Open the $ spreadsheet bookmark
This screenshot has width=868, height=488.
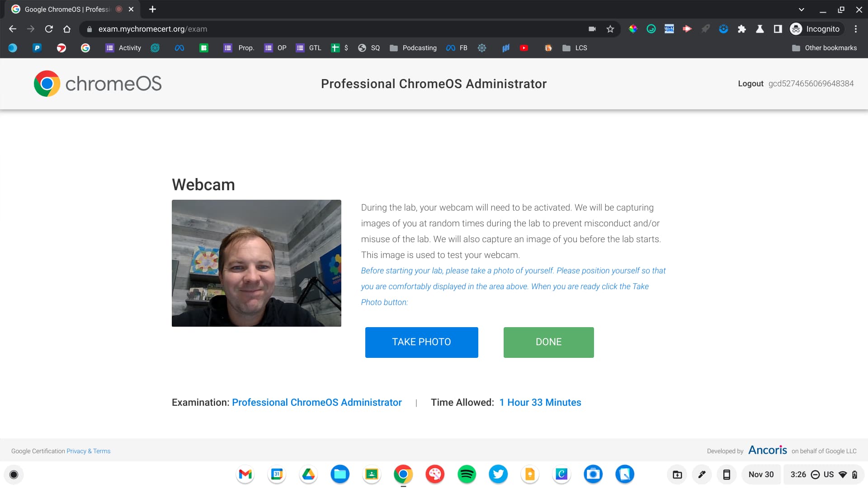340,48
